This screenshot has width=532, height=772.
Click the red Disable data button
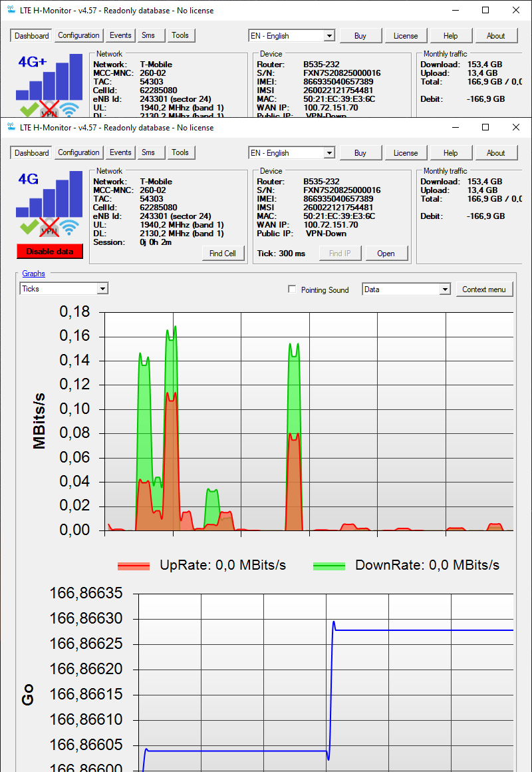(x=50, y=251)
